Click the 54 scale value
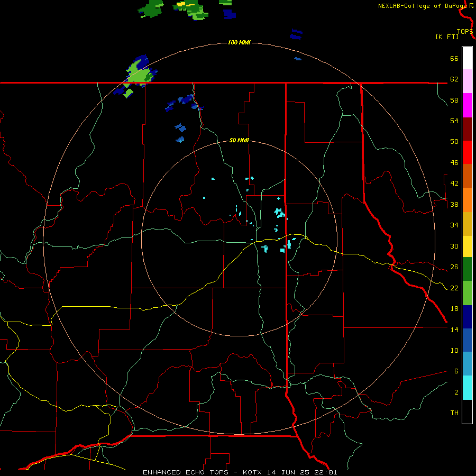The width and height of the screenshot is (476, 476). point(454,121)
